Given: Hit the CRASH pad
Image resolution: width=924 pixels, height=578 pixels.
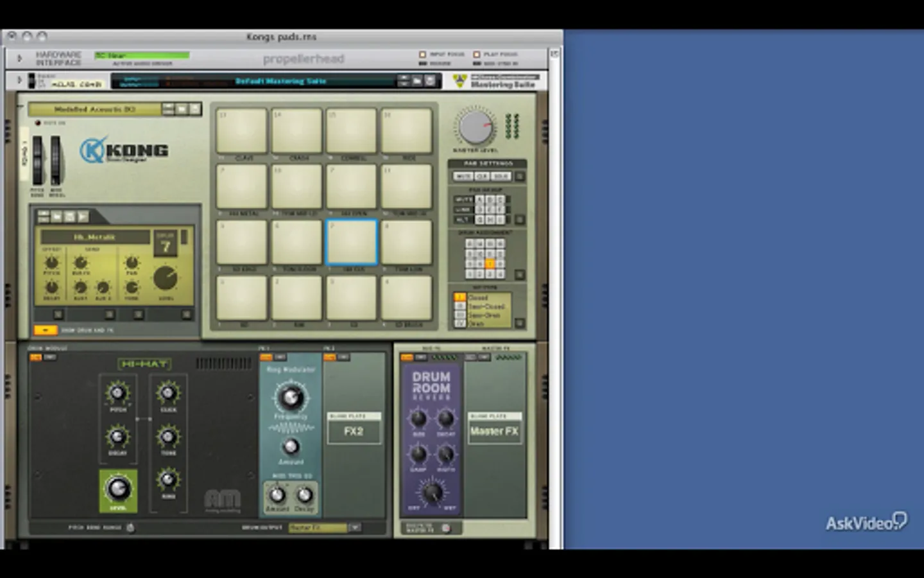Looking at the screenshot, I should (x=296, y=130).
